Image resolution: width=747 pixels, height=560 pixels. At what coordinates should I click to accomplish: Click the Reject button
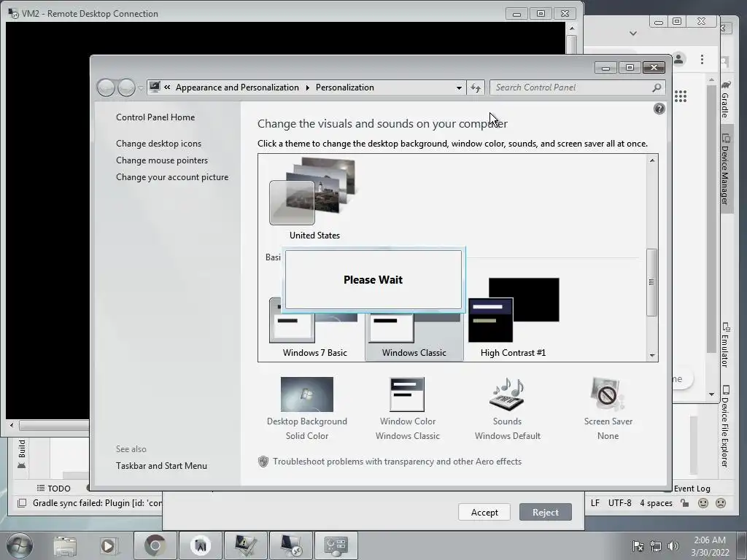point(546,513)
